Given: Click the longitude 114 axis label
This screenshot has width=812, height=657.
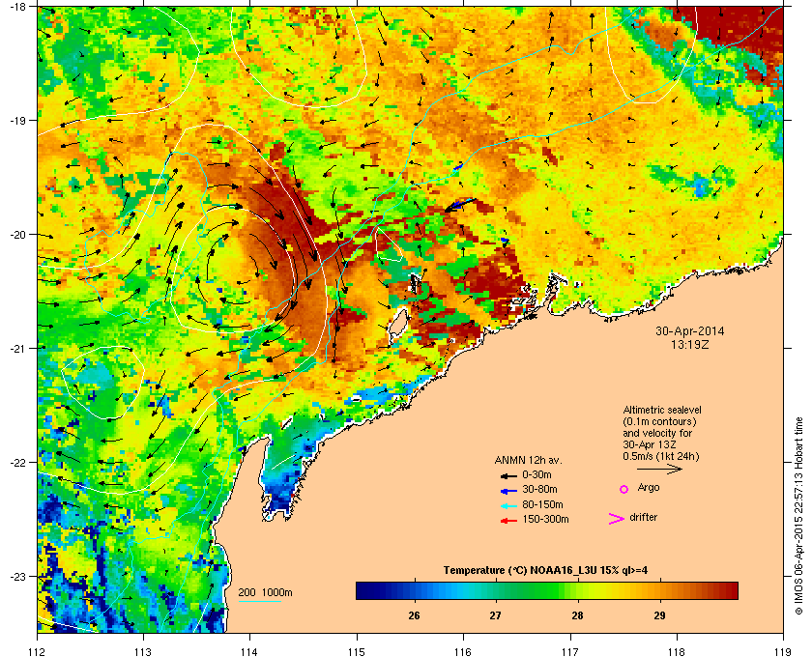Looking at the screenshot, I should [x=249, y=652].
